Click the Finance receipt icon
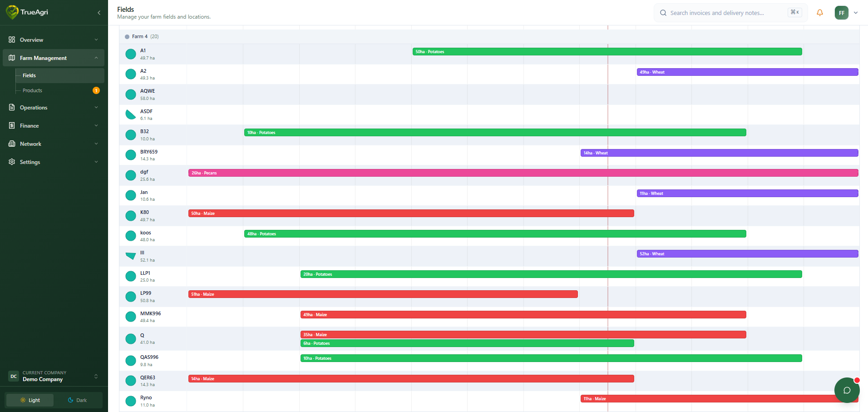The height and width of the screenshot is (412, 868). coord(12,125)
